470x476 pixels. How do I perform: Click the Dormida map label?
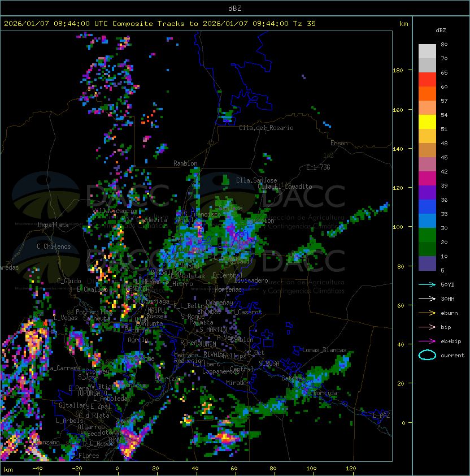tap(325, 393)
